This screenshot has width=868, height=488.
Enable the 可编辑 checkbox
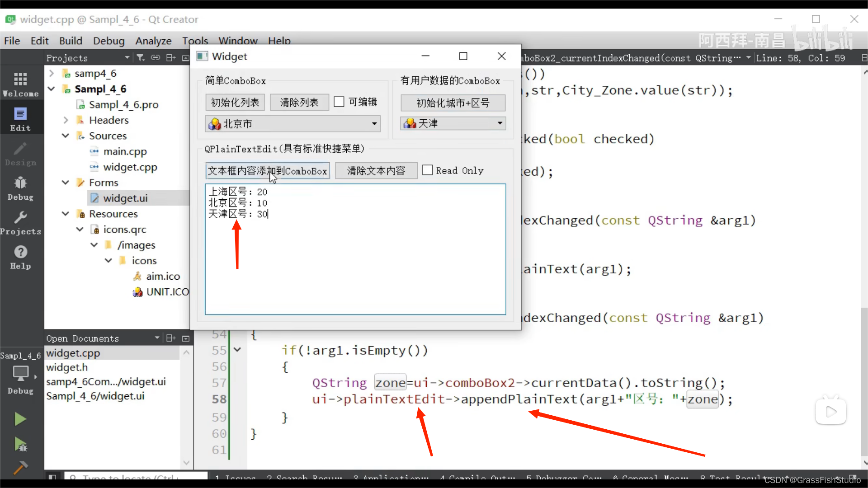339,101
